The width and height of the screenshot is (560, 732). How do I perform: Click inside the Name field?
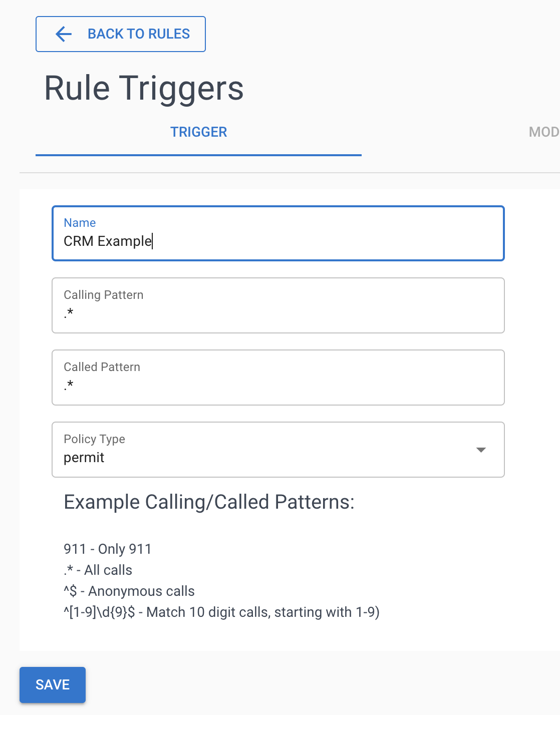click(278, 241)
